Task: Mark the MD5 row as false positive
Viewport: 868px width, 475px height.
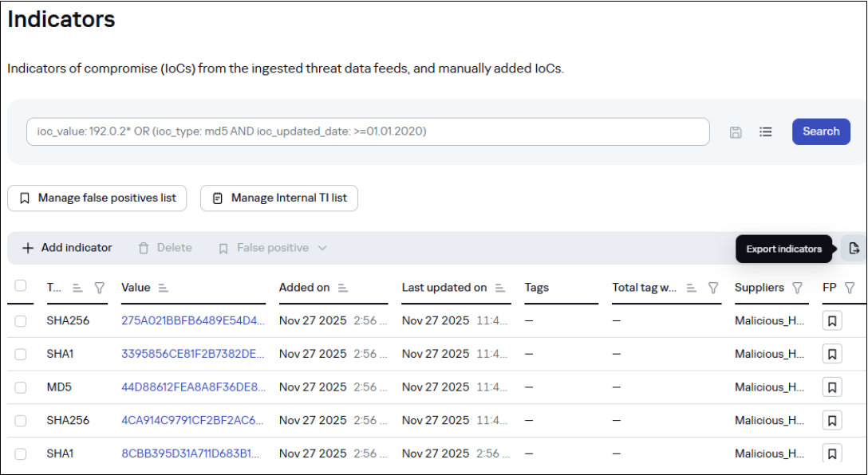Action: click(832, 387)
